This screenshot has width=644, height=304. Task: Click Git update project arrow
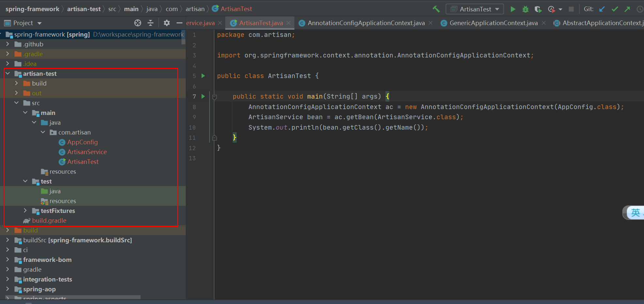pyautogui.click(x=602, y=9)
